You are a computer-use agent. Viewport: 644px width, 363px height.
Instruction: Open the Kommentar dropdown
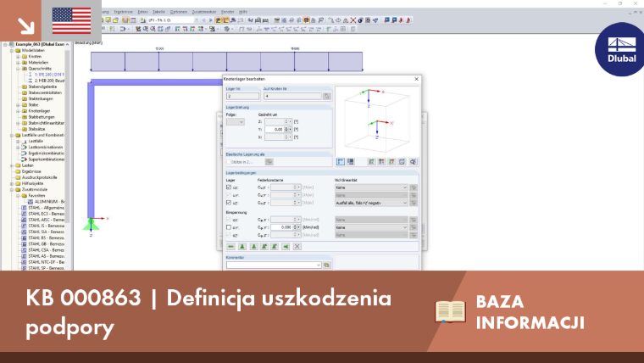pos(274,265)
